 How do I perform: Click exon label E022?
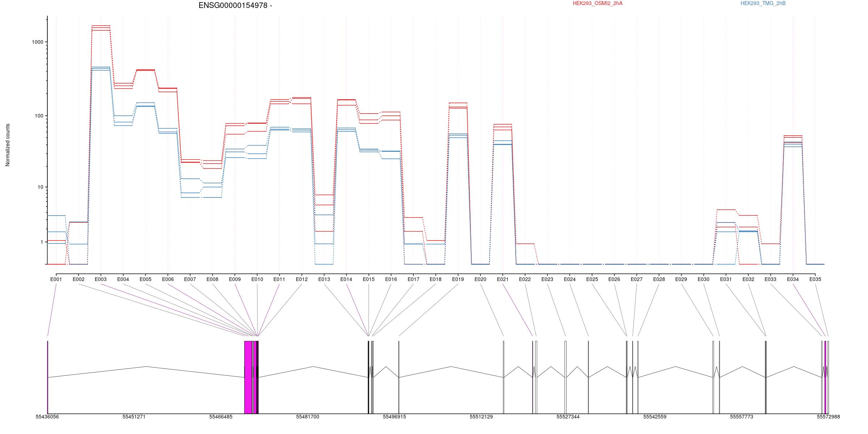coord(525,279)
